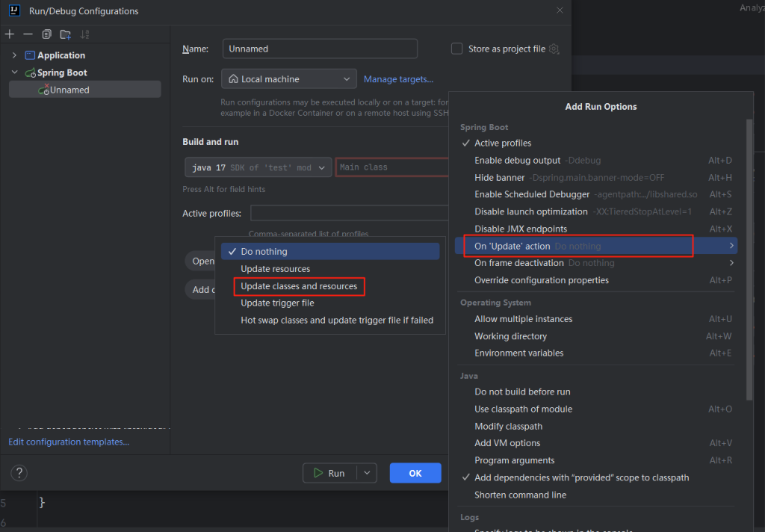Choose Update resources option
Image resolution: width=765 pixels, height=532 pixels.
(330, 269)
